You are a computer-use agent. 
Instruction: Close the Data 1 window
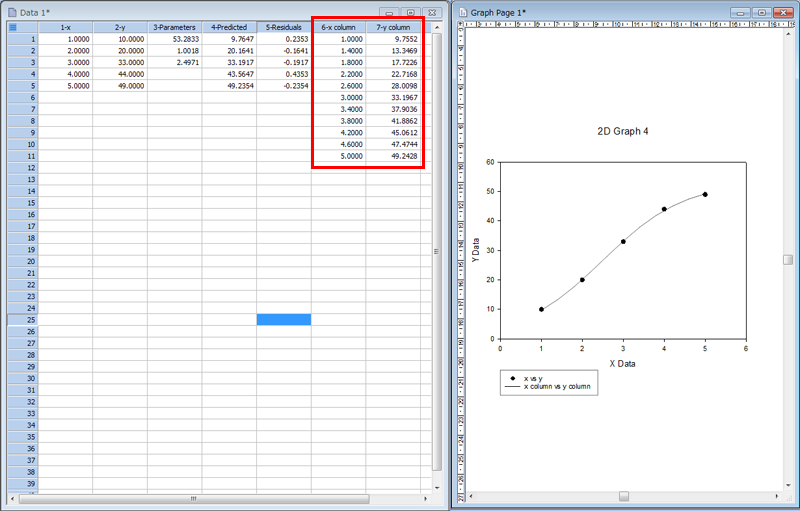[x=432, y=13]
